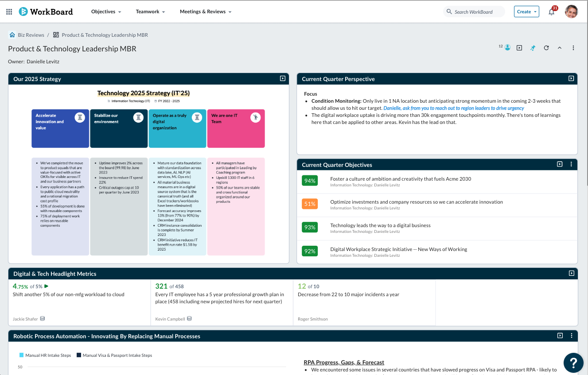
Task: View the 12 participants avatar icon
Action: [x=507, y=47]
